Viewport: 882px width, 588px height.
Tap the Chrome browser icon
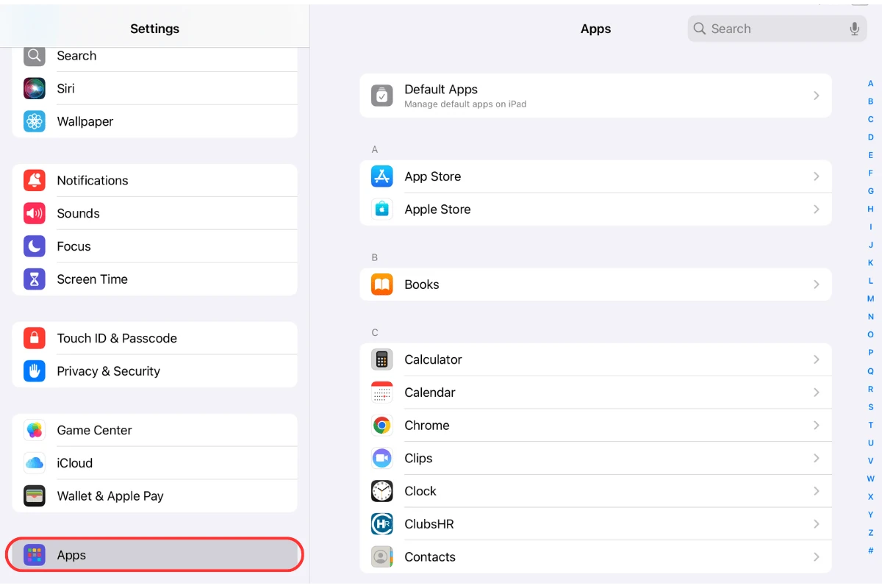(382, 425)
